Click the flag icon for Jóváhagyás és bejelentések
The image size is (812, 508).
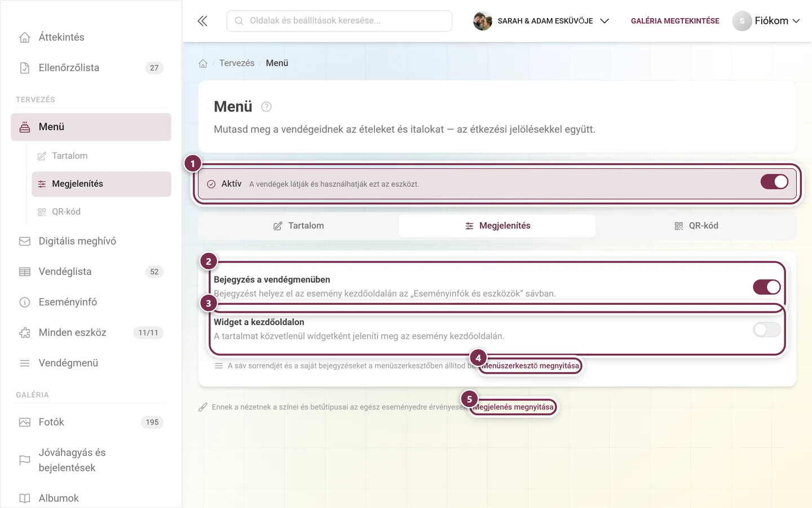click(25, 460)
